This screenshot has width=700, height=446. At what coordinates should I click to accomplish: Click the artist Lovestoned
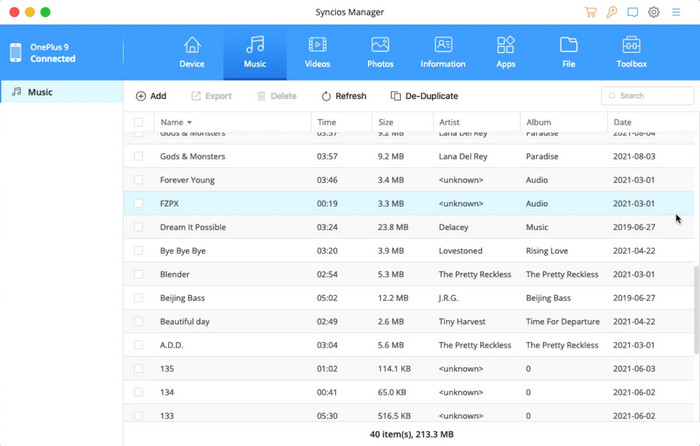tap(460, 250)
